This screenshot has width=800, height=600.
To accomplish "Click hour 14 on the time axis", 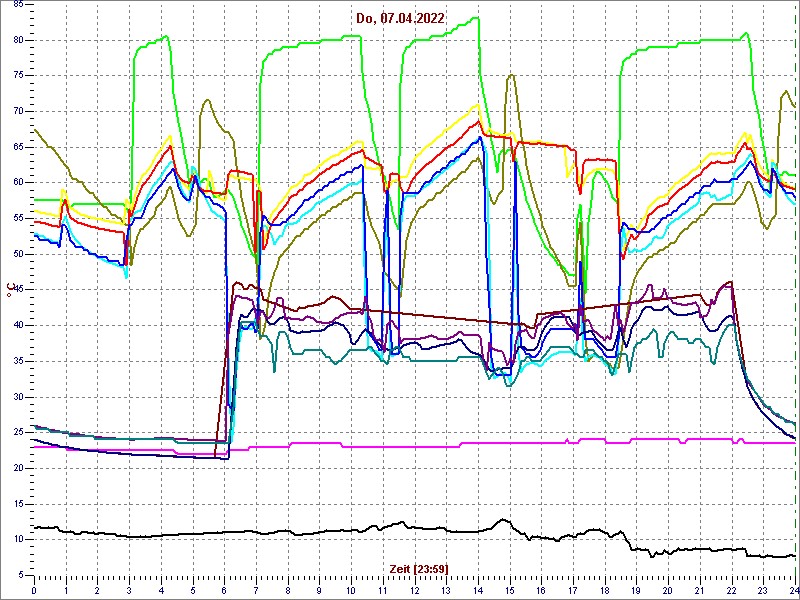I will (x=478, y=590).
